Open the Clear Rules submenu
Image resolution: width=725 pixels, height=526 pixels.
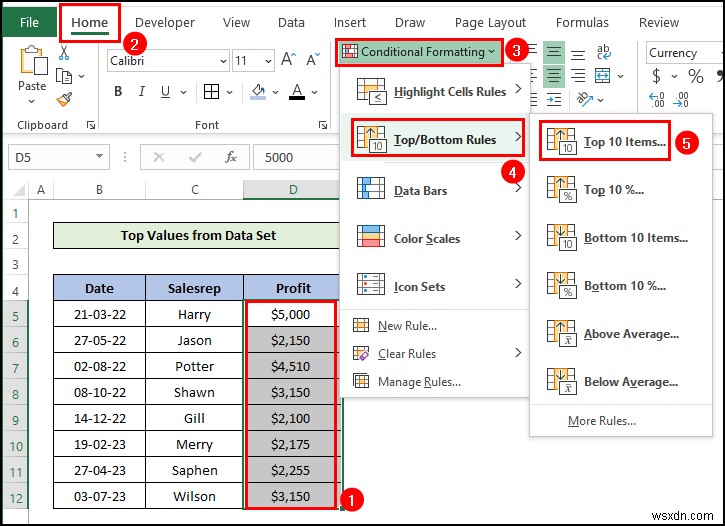(435, 354)
